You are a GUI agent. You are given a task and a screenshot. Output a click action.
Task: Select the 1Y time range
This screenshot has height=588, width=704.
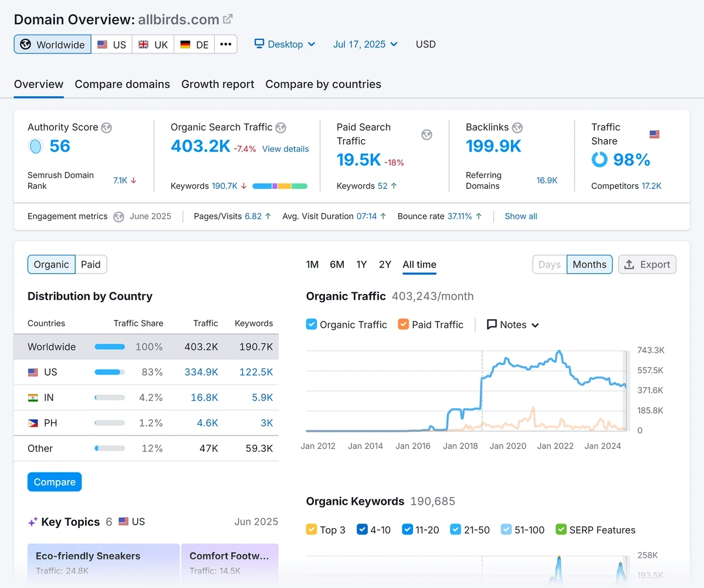[x=361, y=265]
